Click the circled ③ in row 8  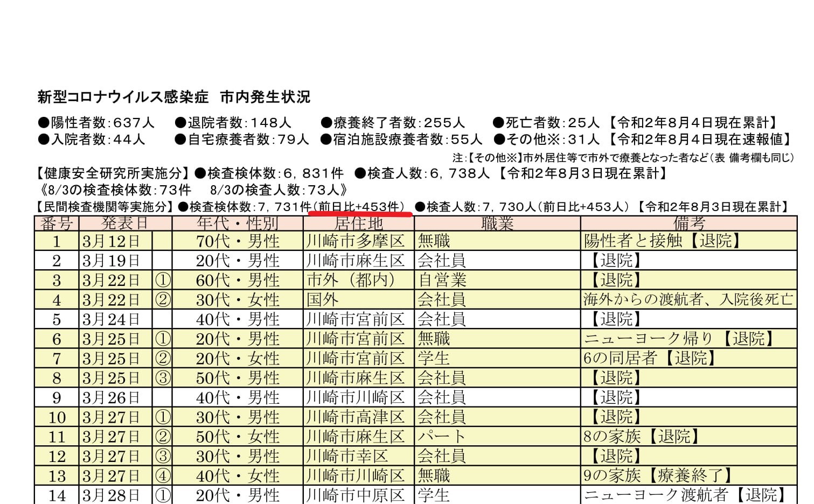click(163, 378)
